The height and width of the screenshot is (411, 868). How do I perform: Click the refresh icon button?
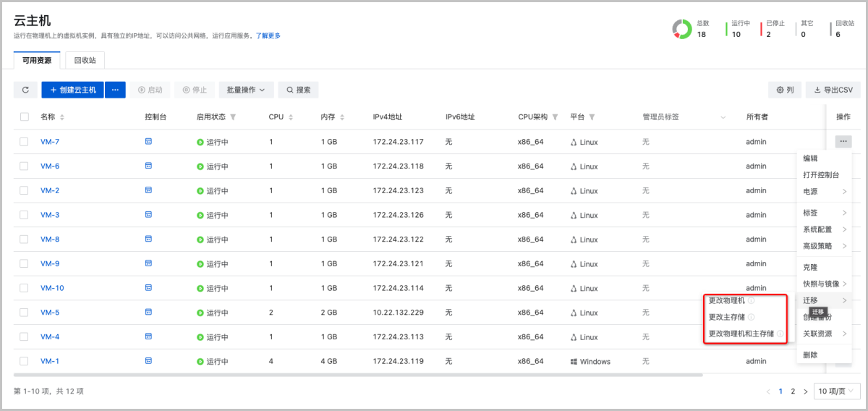[25, 90]
